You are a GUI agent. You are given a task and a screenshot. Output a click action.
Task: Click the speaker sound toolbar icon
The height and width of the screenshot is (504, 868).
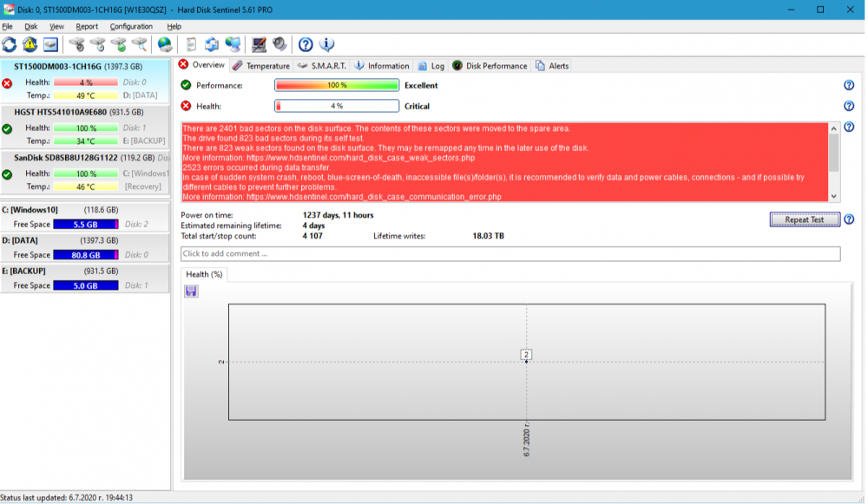tap(279, 44)
